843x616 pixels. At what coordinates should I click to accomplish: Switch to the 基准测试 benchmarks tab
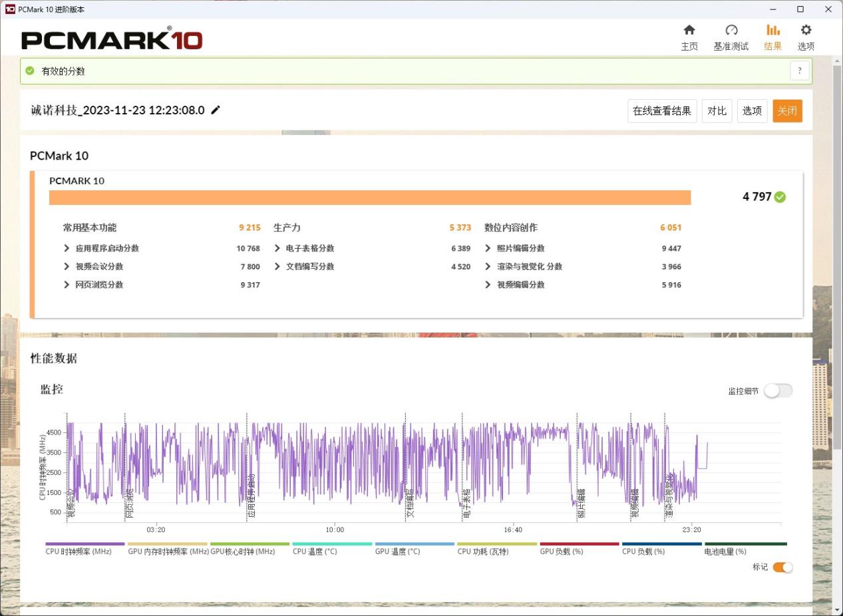point(731,37)
